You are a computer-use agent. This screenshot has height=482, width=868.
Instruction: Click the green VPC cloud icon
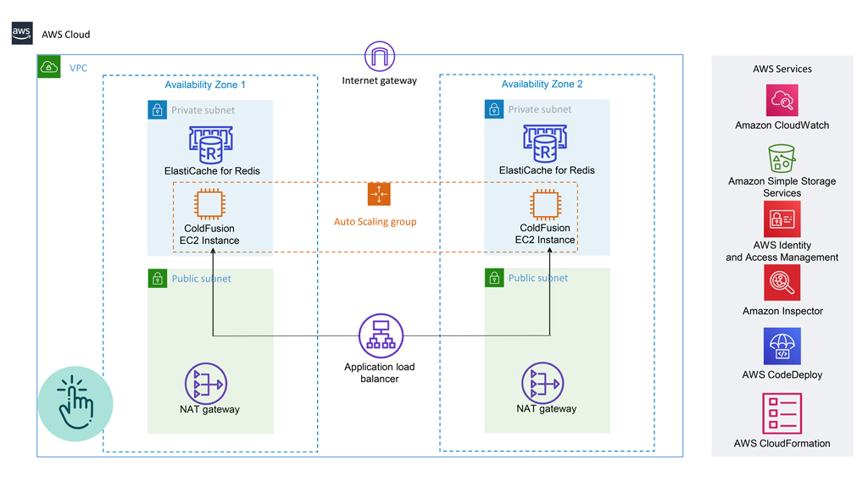[48, 67]
